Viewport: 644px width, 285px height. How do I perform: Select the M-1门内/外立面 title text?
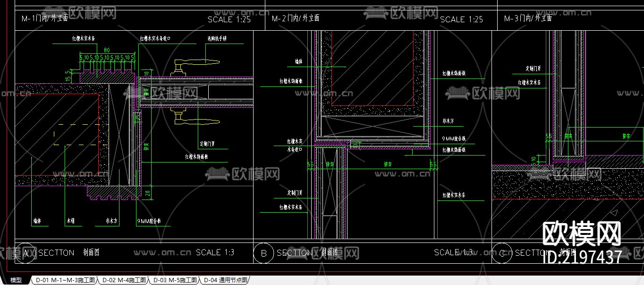(45, 18)
